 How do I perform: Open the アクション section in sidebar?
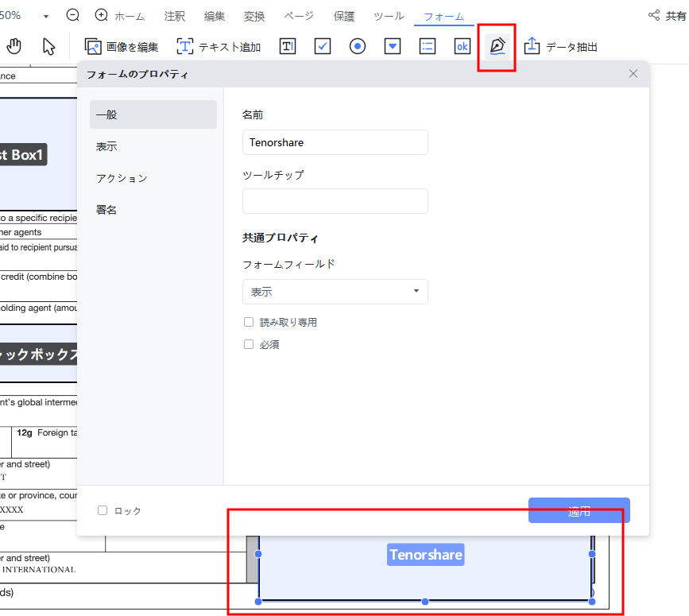(x=122, y=178)
